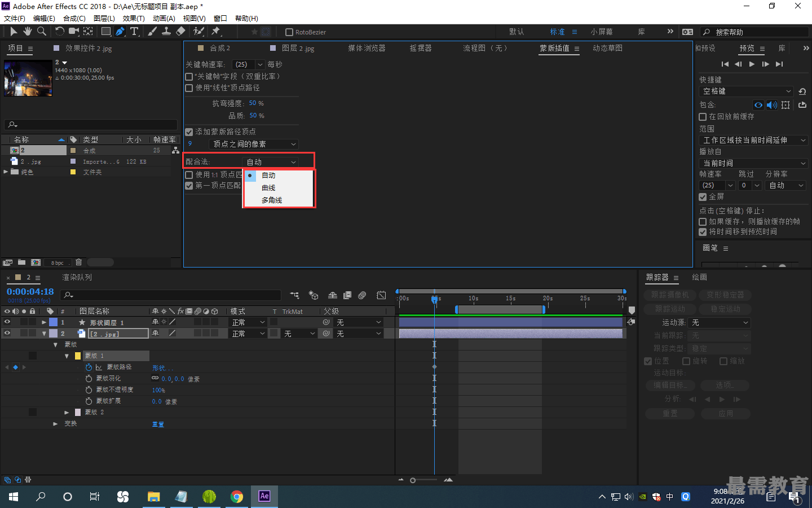Viewport: 812px width, 508px height.
Task: Enable frame blending icon in timeline
Action: tap(347, 295)
